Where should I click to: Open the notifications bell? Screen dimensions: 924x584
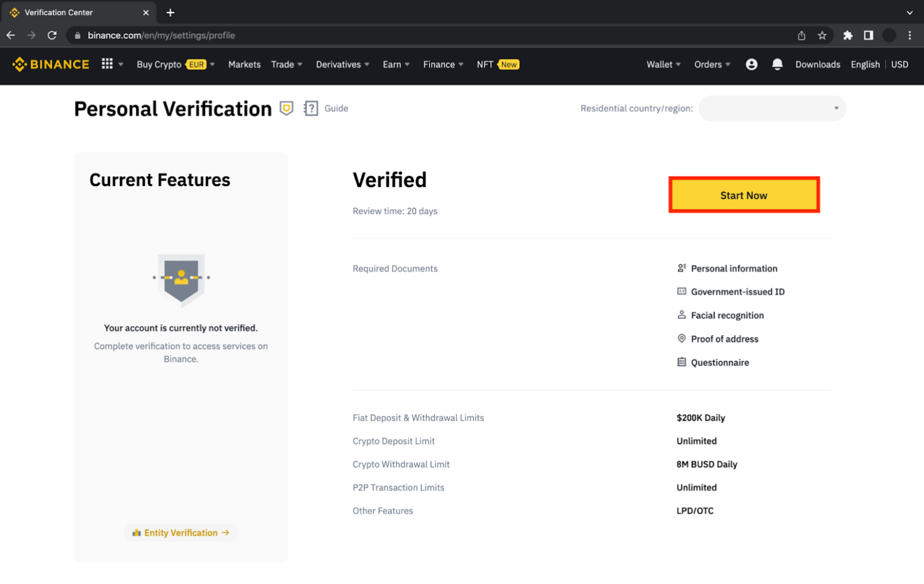point(777,64)
